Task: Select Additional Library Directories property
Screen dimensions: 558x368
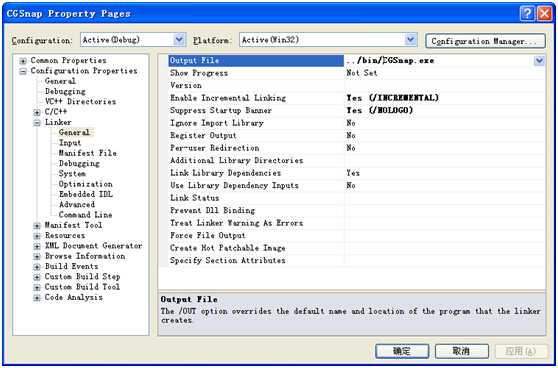Action: pyautogui.click(x=237, y=160)
